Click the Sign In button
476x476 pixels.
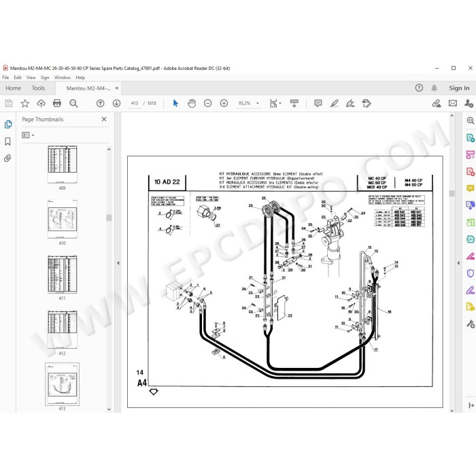[x=459, y=88]
